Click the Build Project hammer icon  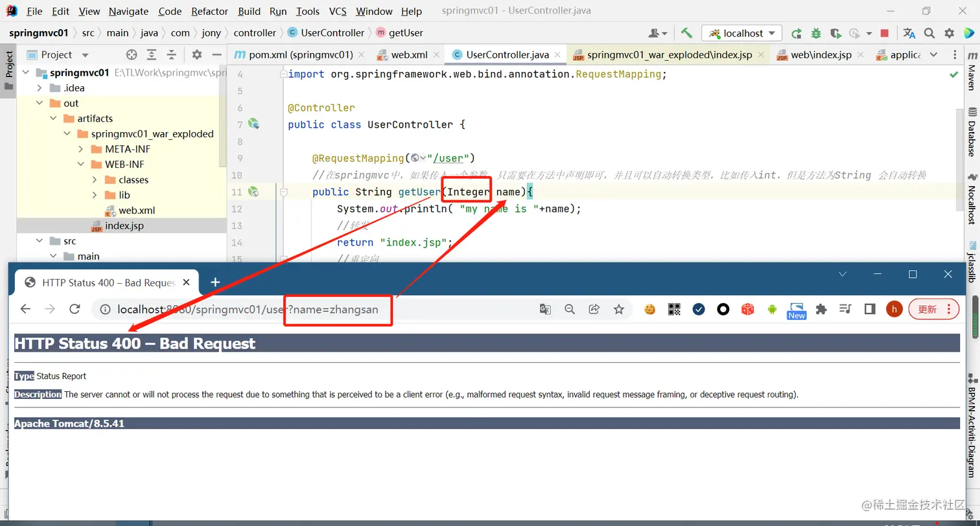(x=687, y=33)
